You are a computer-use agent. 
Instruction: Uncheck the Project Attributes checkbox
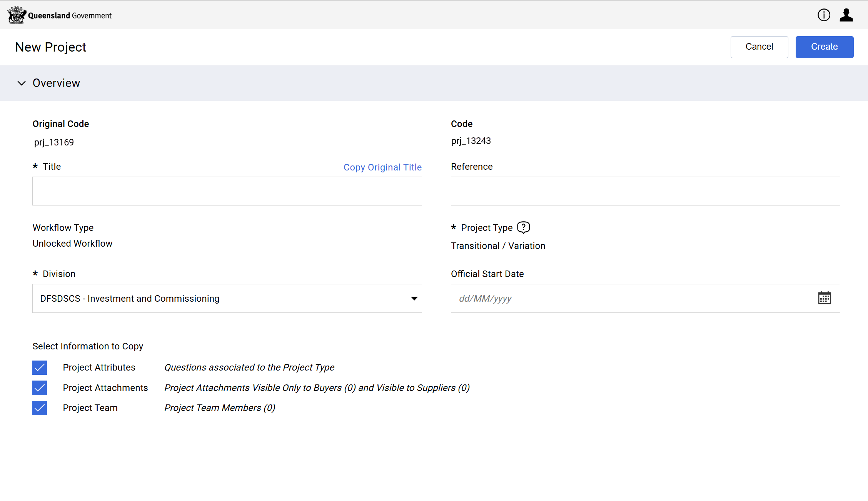(40, 367)
